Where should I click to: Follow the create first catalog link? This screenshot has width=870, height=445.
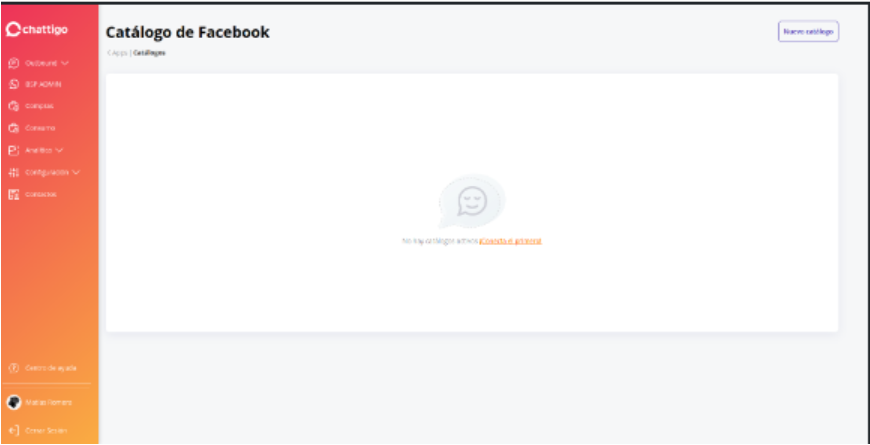pos(510,241)
